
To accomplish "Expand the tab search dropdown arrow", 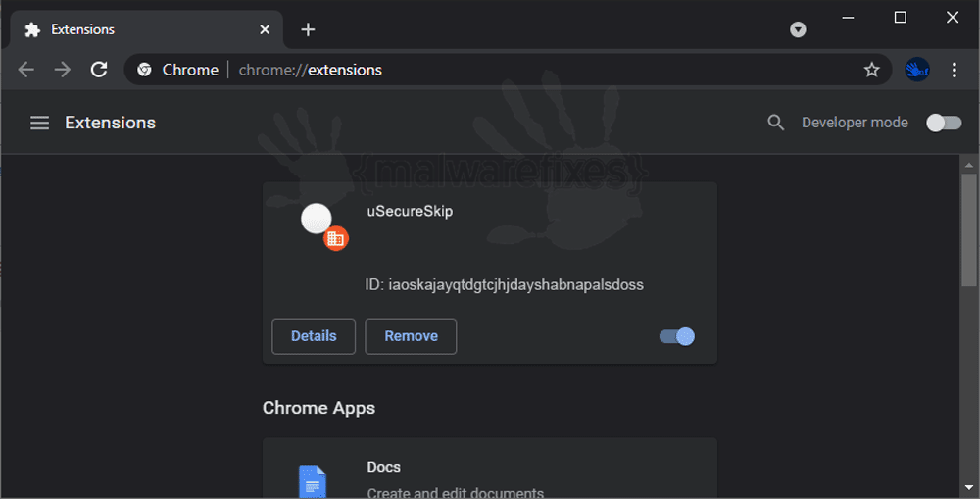I will pyautogui.click(x=798, y=29).
